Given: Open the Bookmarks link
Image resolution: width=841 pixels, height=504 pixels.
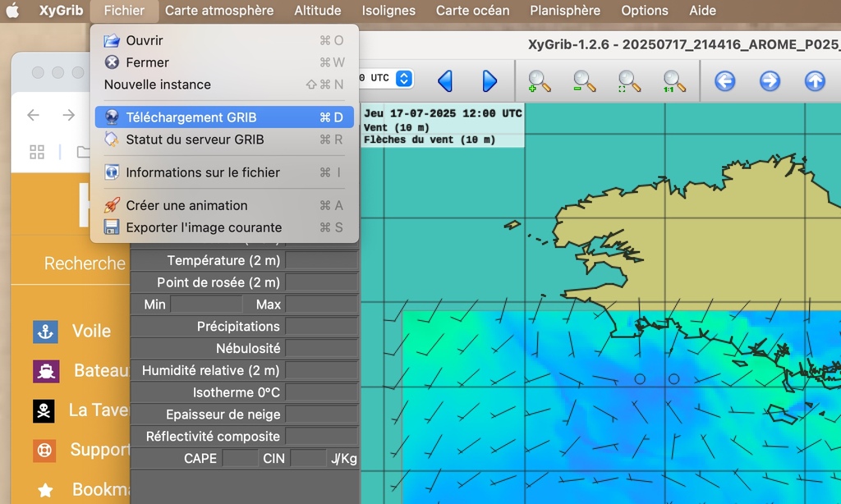Looking at the screenshot, I should click(101, 489).
